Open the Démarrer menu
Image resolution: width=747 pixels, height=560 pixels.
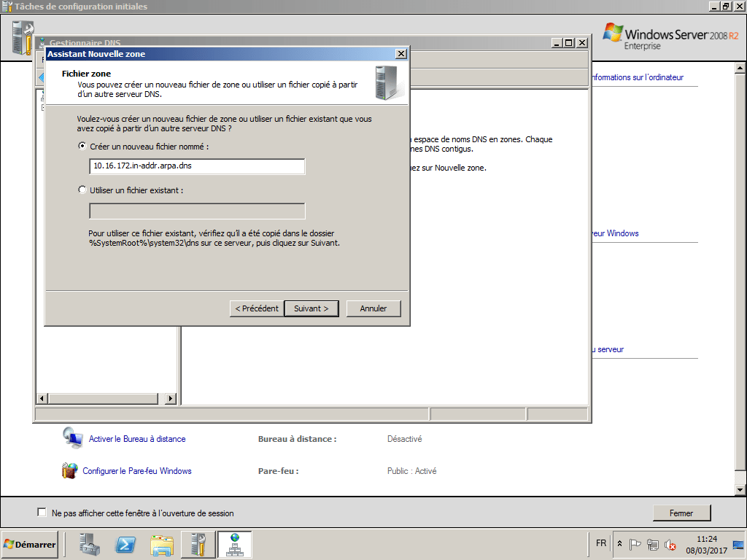click(x=29, y=544)
